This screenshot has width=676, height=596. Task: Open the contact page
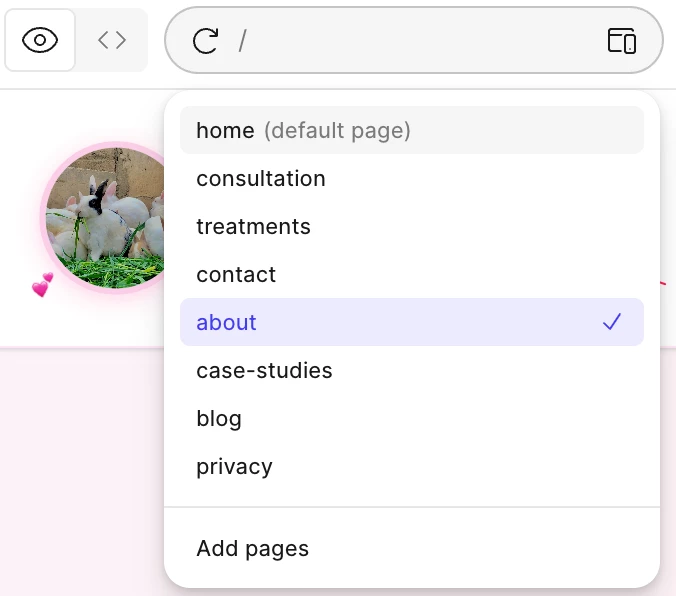pyautogui.click(x=236, y=274)
